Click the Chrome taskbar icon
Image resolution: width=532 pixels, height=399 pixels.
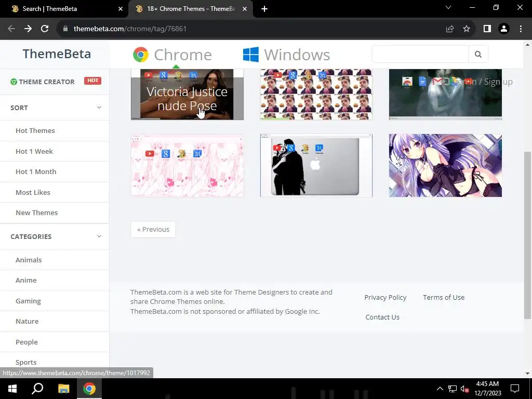click(x=89, y=389)
